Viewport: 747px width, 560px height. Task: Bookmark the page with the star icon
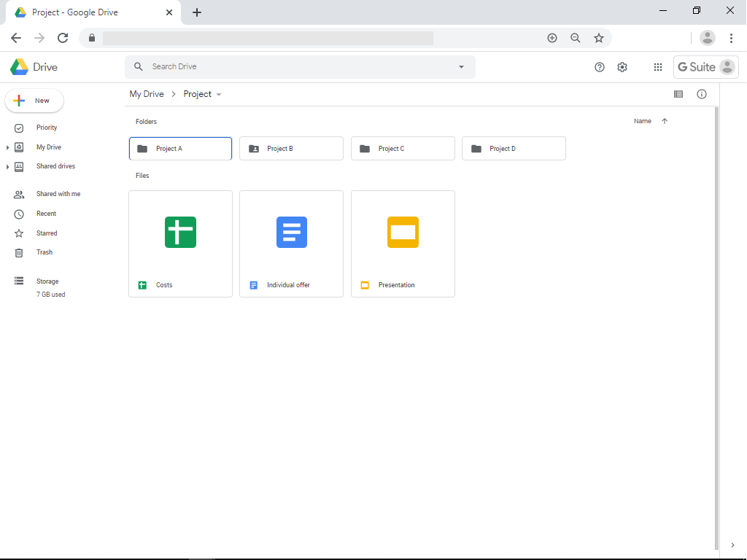click(599, 37)
